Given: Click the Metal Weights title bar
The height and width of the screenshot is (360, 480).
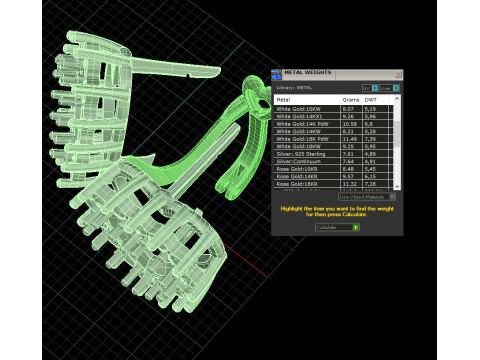Looking at the screenshot, I should coord(337,74).
